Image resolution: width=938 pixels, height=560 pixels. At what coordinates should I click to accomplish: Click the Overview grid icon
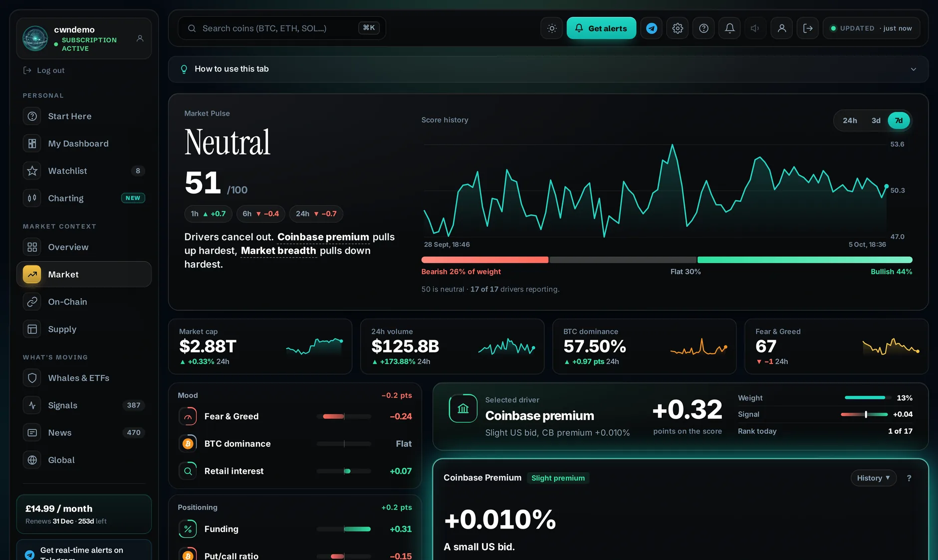click(x=32, y=247)
